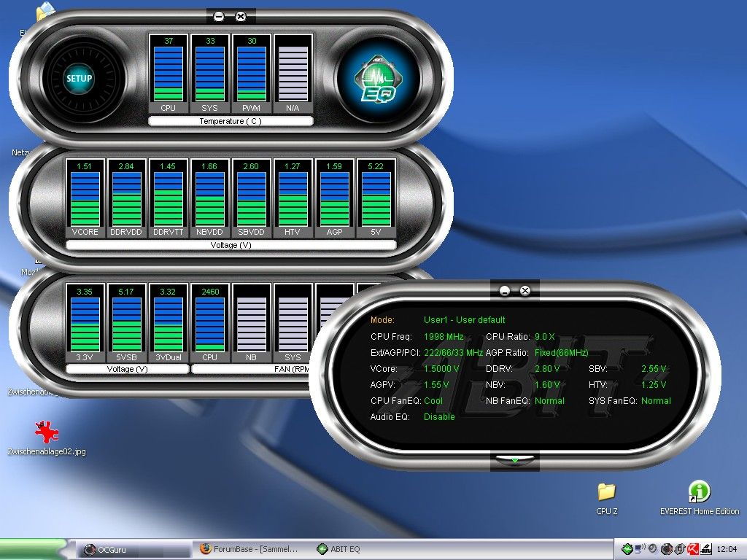Click the Ext/AGP/PCI value 222/66/33 MHz

pyautogui.click(x=453, y=353)
